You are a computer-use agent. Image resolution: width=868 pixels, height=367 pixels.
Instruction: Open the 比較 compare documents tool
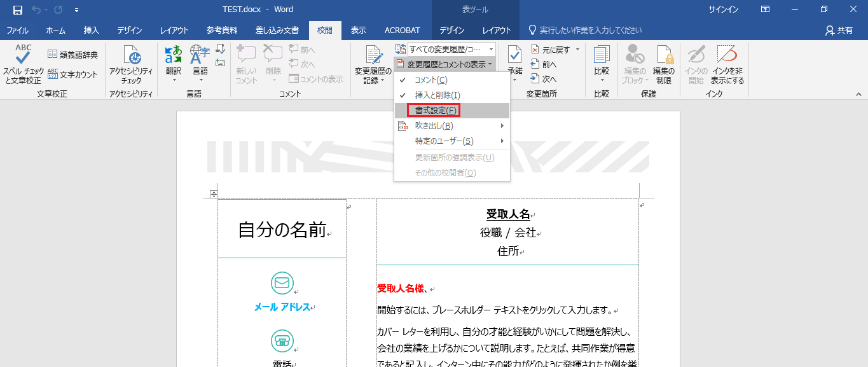point(600,64)
